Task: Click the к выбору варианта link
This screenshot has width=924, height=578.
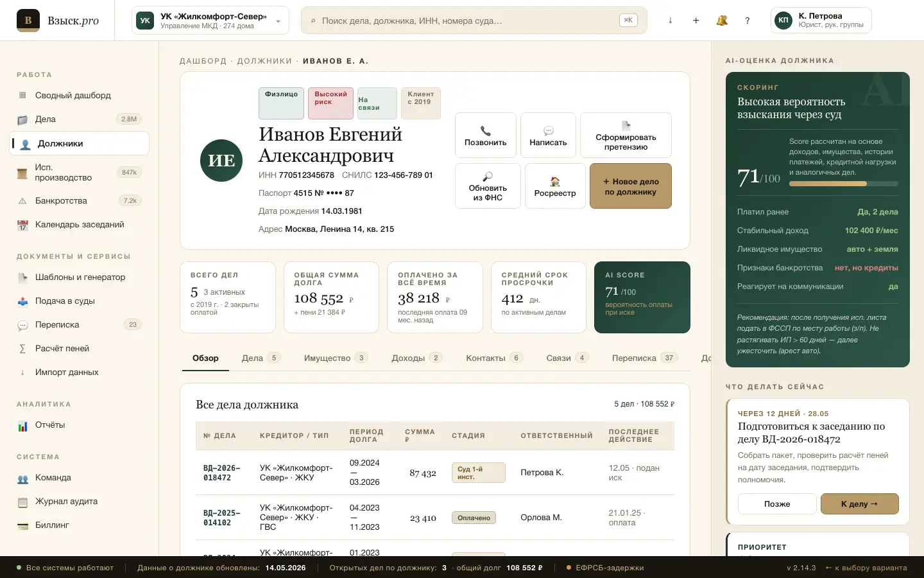Action: click(866, 568)
